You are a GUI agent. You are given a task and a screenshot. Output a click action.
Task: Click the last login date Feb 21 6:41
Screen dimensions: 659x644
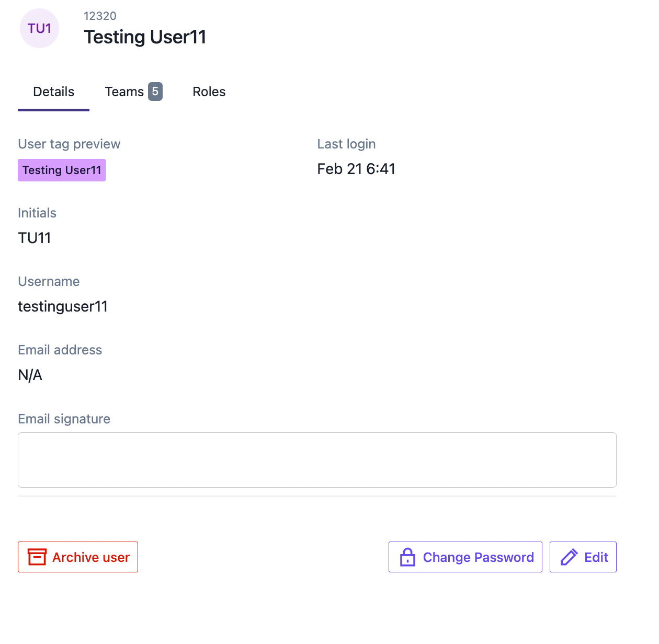[x=356, y=169]
